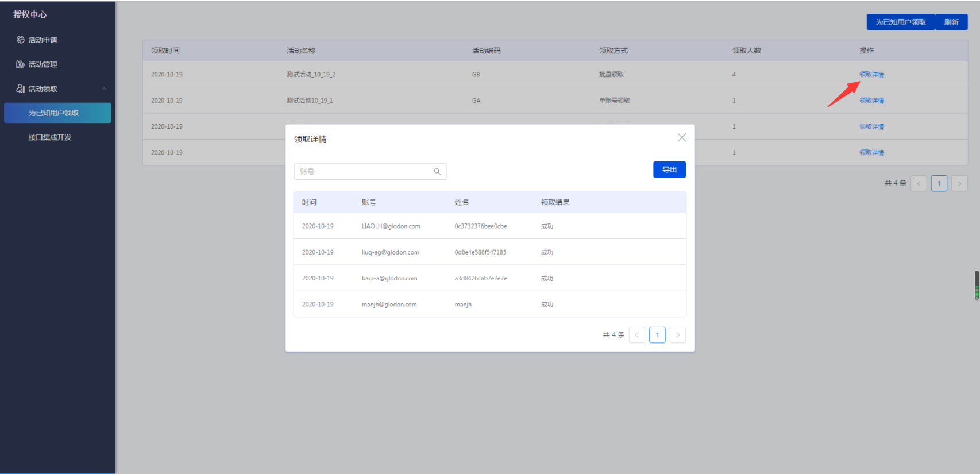Click the 活动领取 sidebar icon

tap(21, 88)
